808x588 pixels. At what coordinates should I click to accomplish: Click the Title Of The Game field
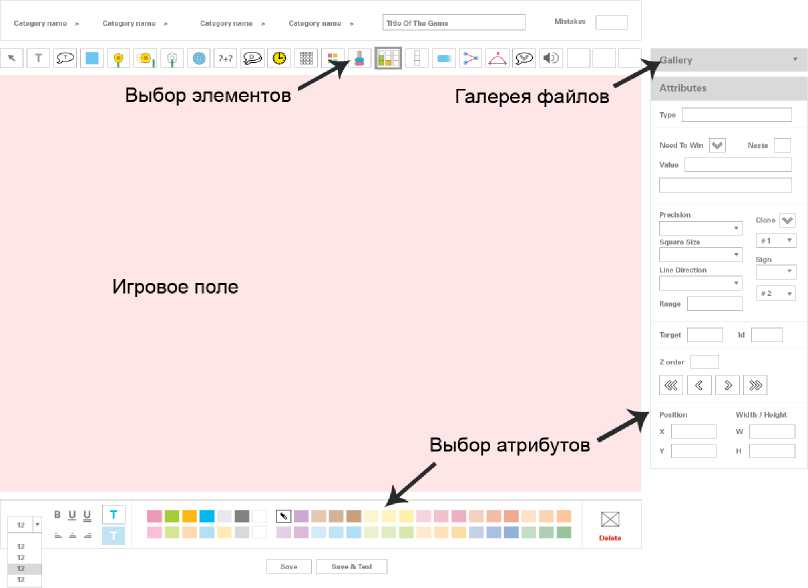point(454,23)
